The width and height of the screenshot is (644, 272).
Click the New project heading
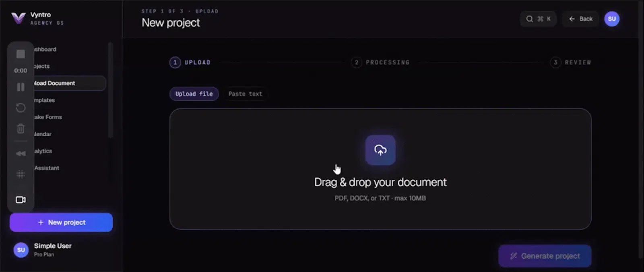[171, 23]
